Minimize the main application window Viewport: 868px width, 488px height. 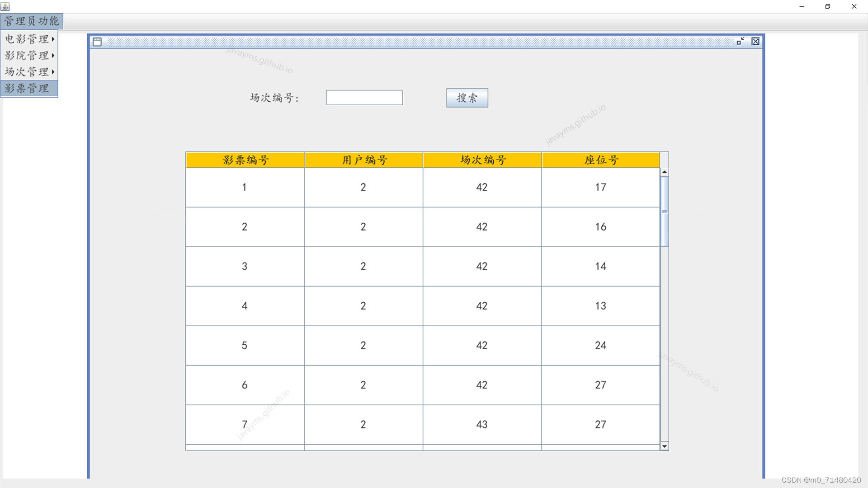tap(802, 6)
